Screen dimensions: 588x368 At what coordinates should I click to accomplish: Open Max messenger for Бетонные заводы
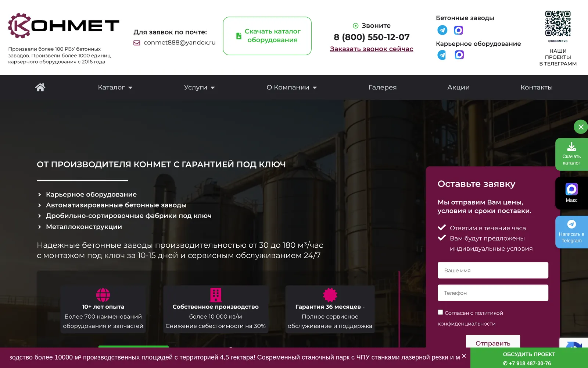459,30
